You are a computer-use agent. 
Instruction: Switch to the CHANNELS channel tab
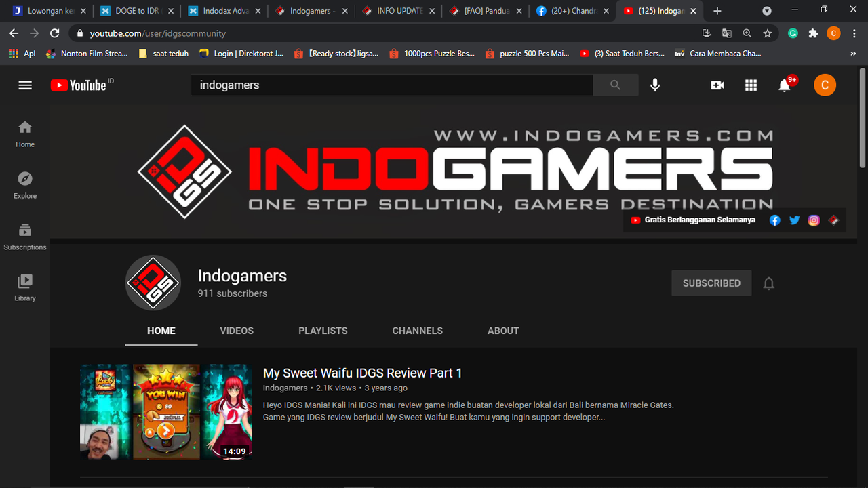418,331
